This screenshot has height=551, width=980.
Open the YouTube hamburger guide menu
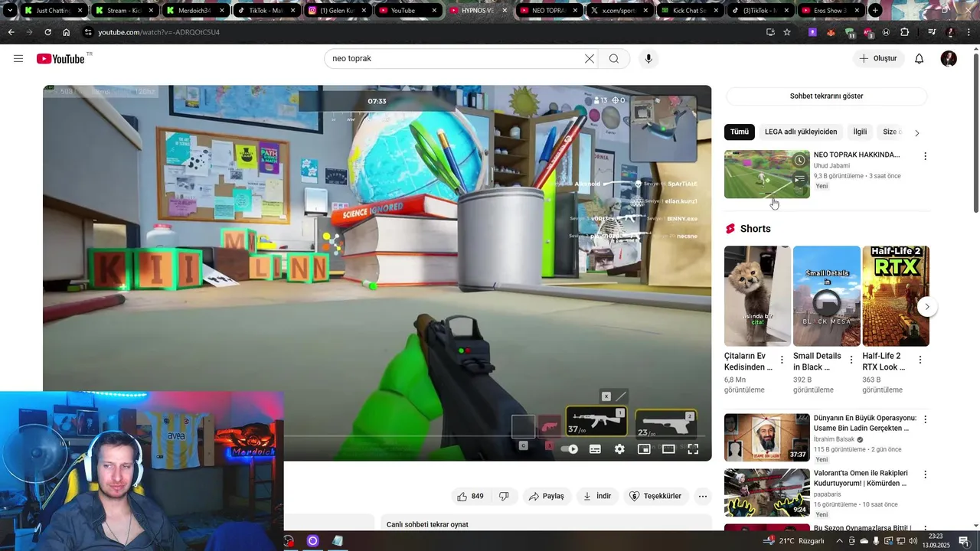(x=18, y=59)
